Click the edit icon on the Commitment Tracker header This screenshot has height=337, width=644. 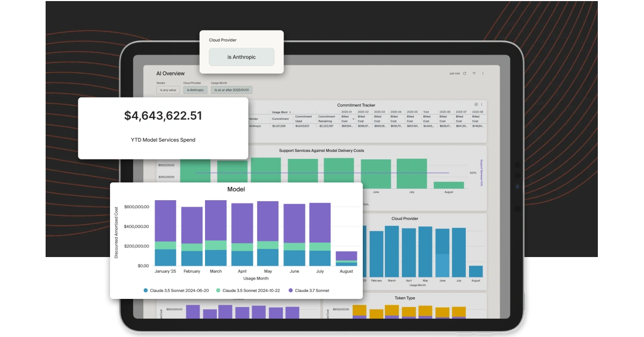[x=475, y=105]
